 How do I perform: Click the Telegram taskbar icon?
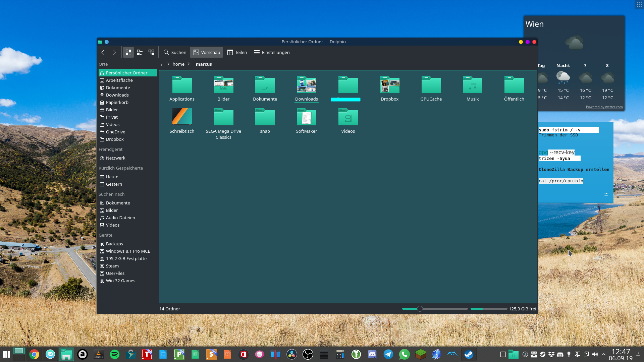(x=388, y=354)
